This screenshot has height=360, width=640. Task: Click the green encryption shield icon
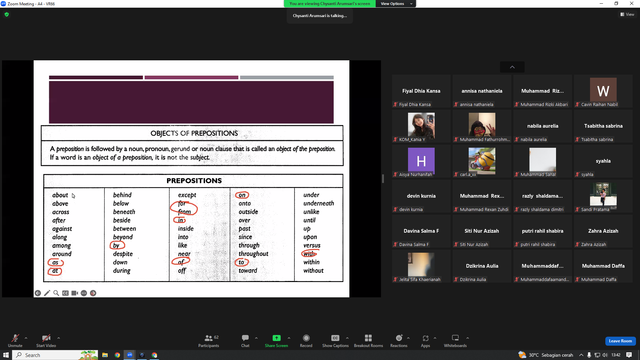[x=7, y=14]
